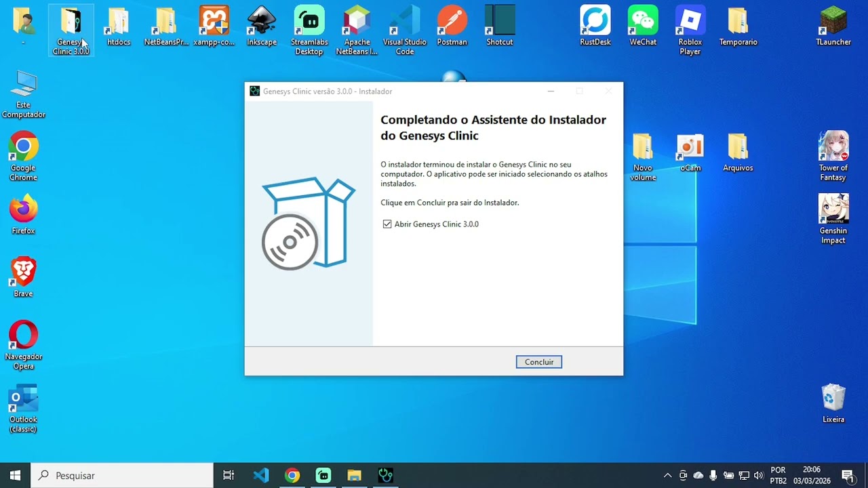Click the Pesquisar taskbar search box
Viewport: 868px width, 488px height.
point(123,476)
